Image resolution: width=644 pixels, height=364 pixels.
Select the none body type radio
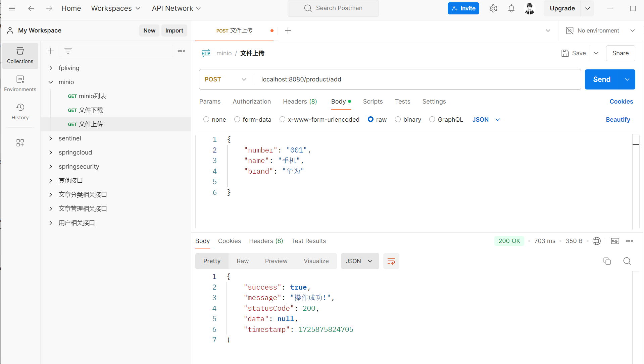pyautogui.click(x=206, y=119)
